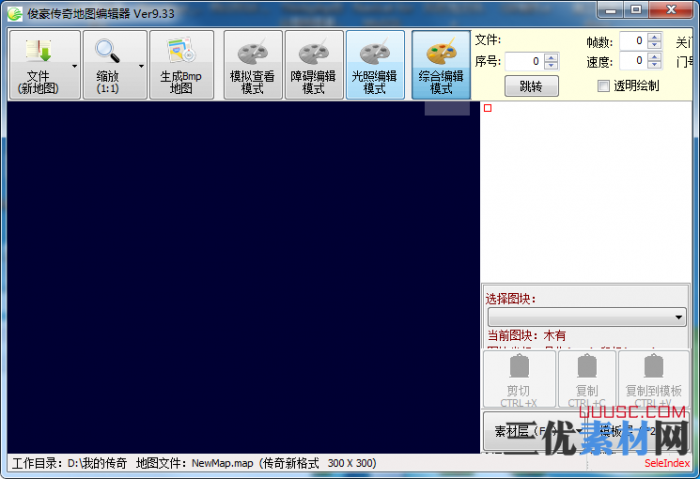The image size is (700, 479).
Task: Expand the 文件 button dropdown arrow
Action: coord(75,66)
